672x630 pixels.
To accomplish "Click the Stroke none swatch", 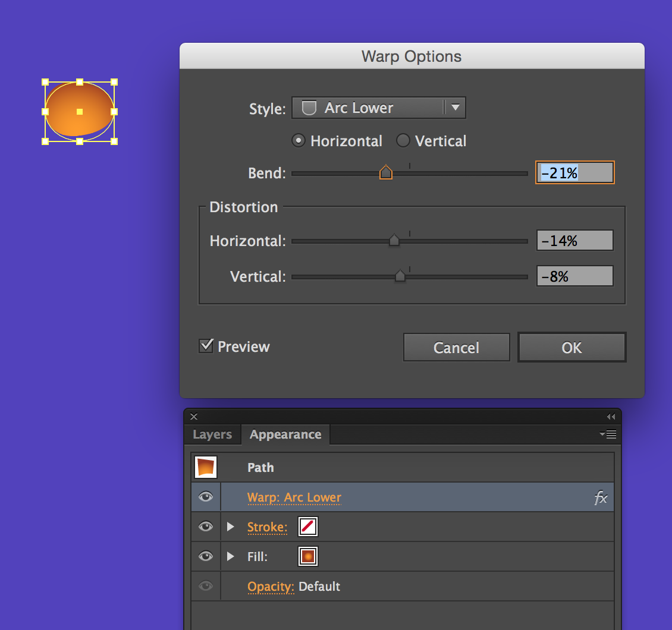I will pyautogui.click(x=307, y=527).
